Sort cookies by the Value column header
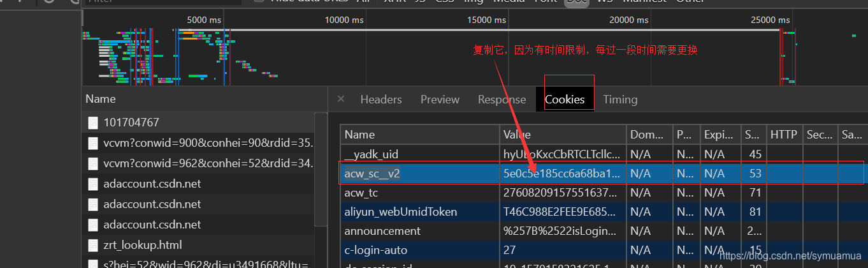Image resolution: width=868 pixels, height=268 pixels. 563,135
